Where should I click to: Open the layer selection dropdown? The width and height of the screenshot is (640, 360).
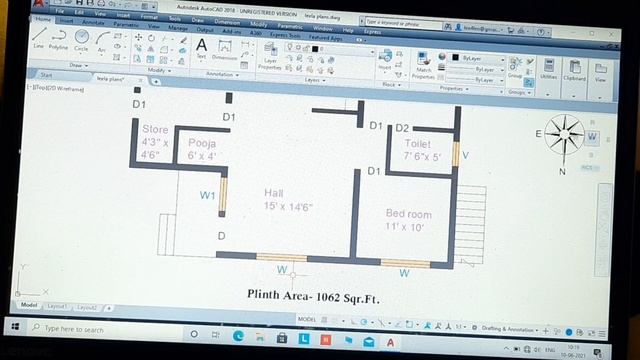coord(330,49)
